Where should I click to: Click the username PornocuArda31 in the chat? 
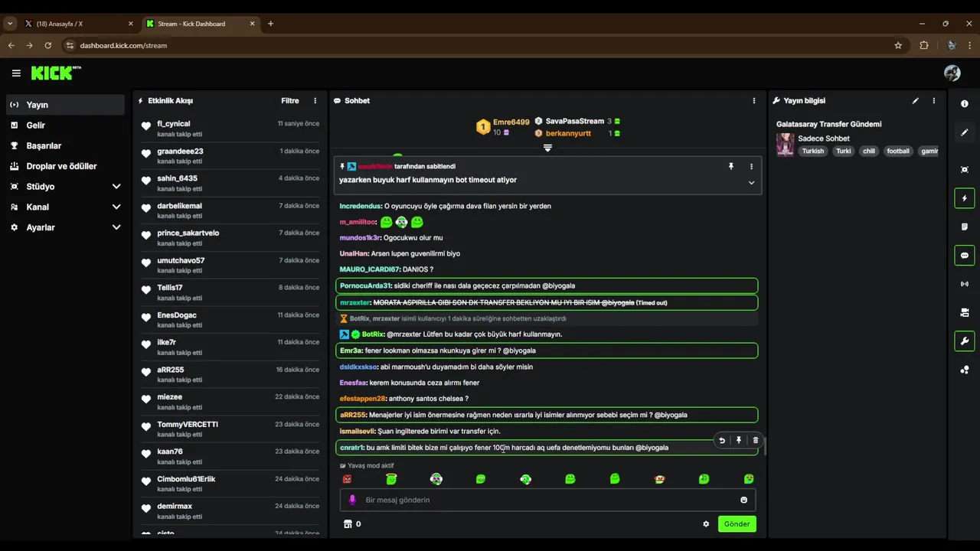(x=365, y=285)
